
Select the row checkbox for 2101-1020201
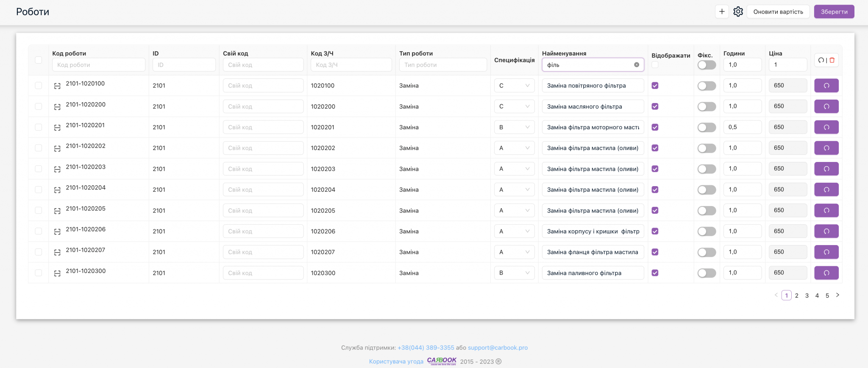[x=39, y=127]
